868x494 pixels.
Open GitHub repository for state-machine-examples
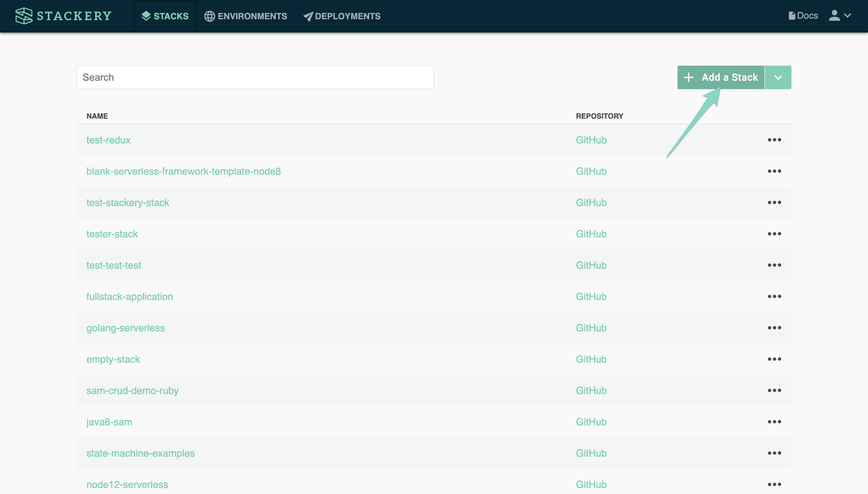591,453
